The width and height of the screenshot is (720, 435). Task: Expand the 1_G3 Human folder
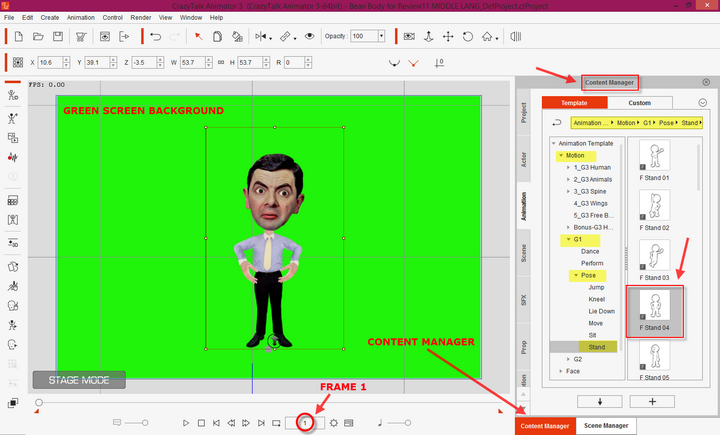(568, 168)
